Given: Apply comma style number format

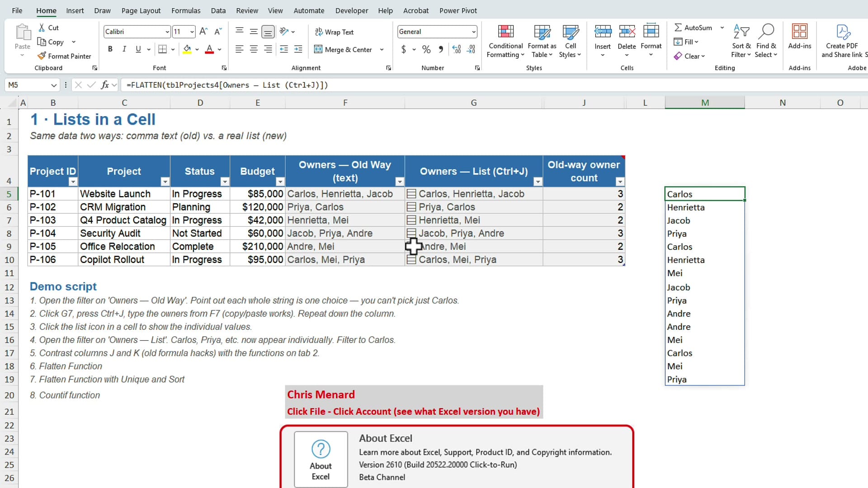Looking at the screenshot, I should (x=441, y=49).
